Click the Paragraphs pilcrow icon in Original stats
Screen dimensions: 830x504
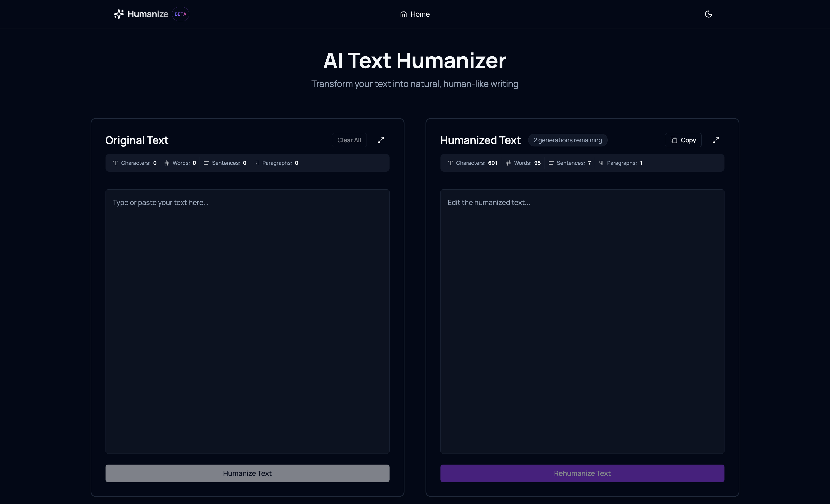coord(257,163)
